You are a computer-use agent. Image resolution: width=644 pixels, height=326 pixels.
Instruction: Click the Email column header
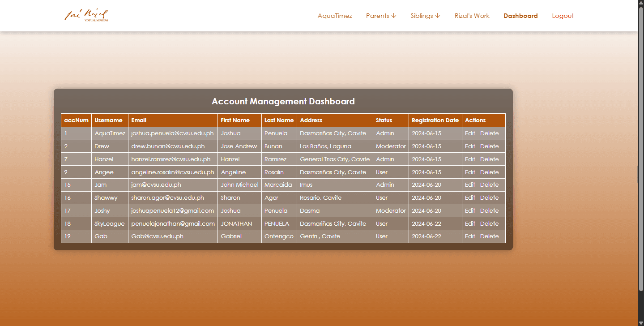(x=173, y=120)
